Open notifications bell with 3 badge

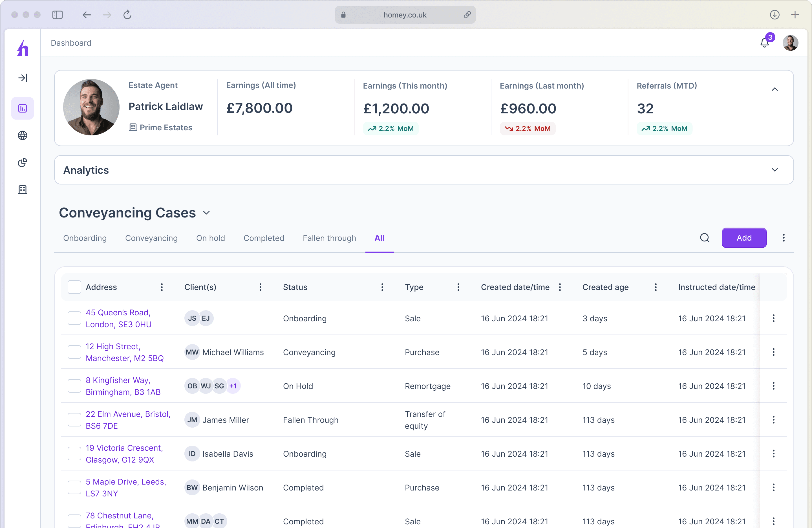tap(764, 43)
